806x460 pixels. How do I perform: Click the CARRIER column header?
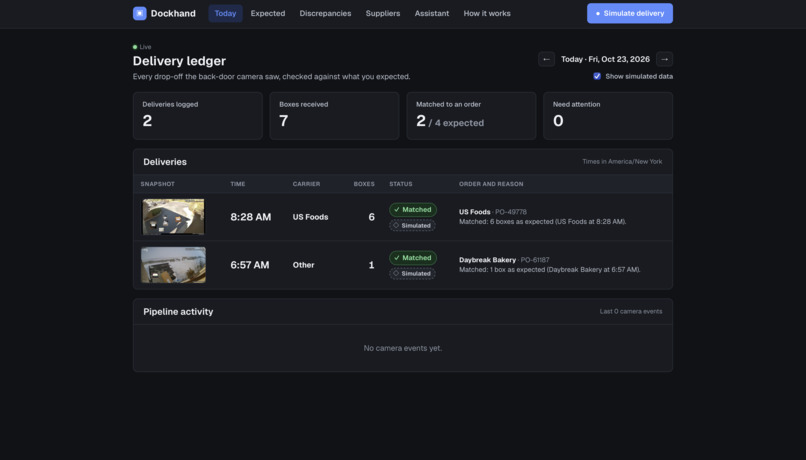click(306, 184)
